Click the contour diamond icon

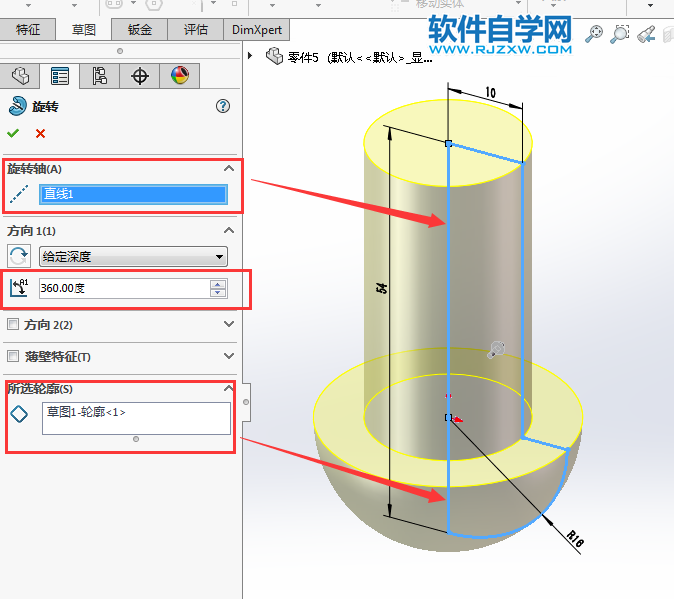(19, 414)
